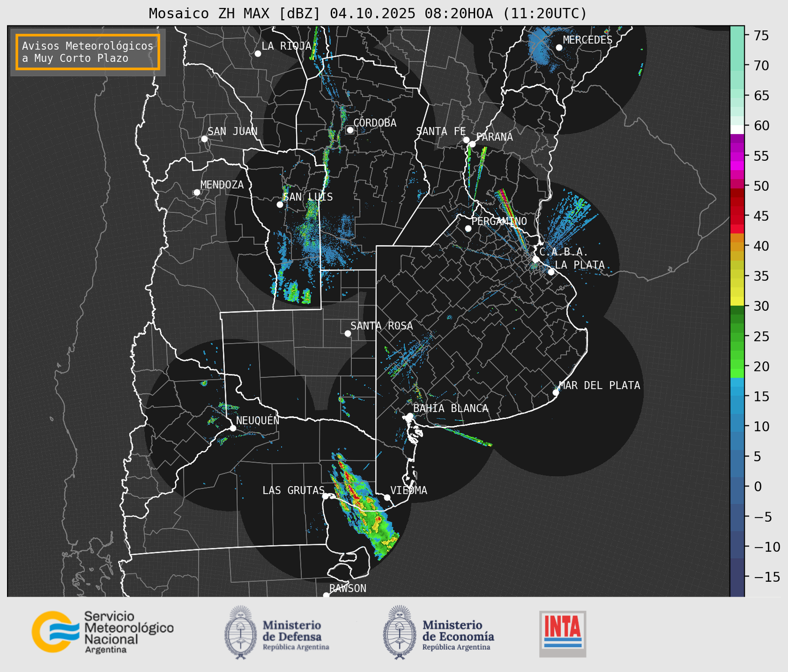Select the MAR DEL PLATA city marker

556,393
